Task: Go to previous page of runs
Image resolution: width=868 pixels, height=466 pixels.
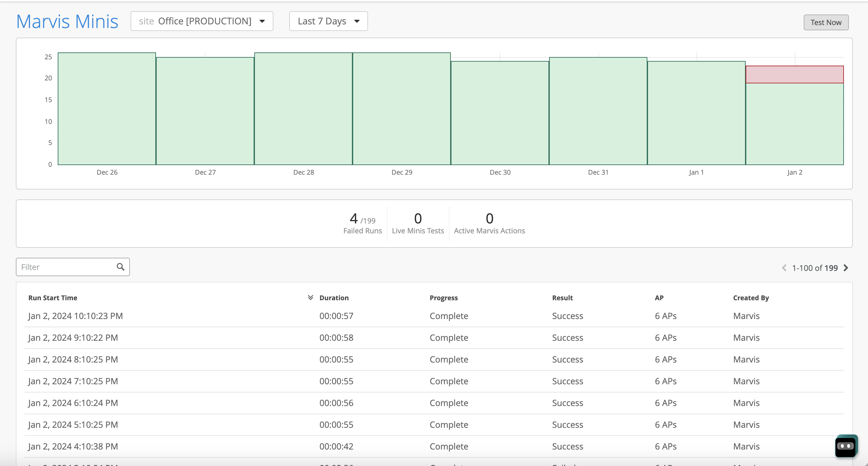Action: point(784,268)
